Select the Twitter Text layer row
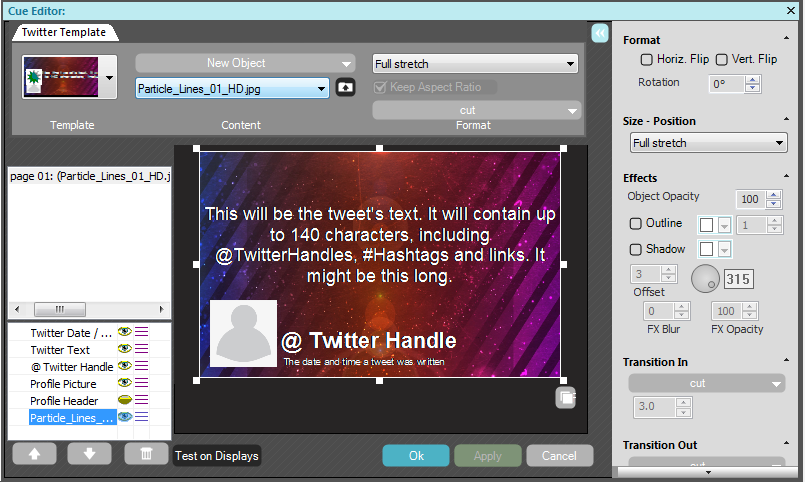 pos(61,350)
